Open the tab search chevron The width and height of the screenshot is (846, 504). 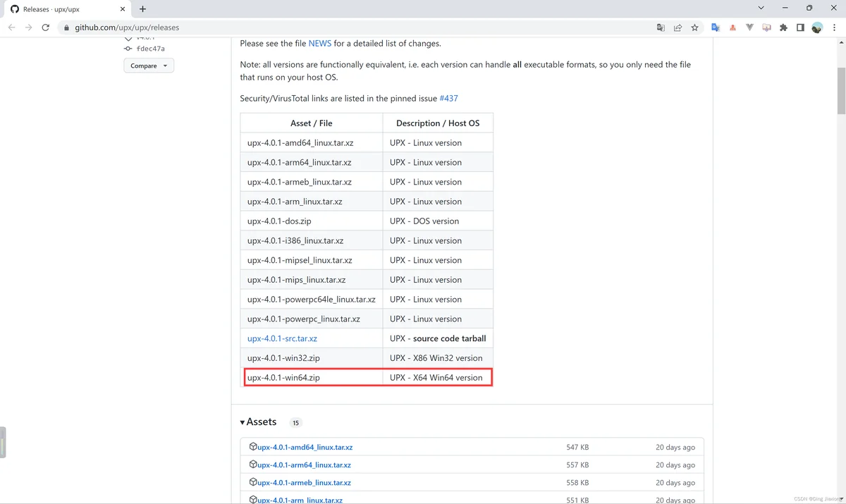(x=761, y=8)
